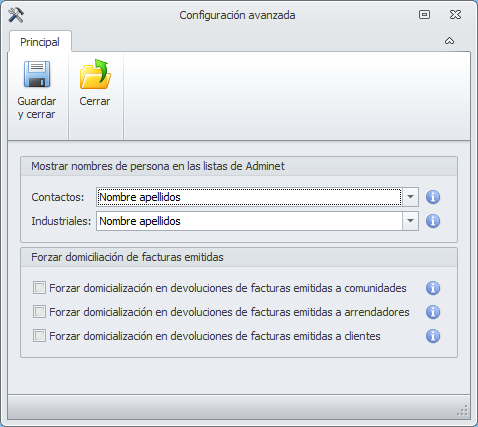Enable forced domiciliation for clientes
The height and width of the screenshot is (427, 478).
point(39,336)
